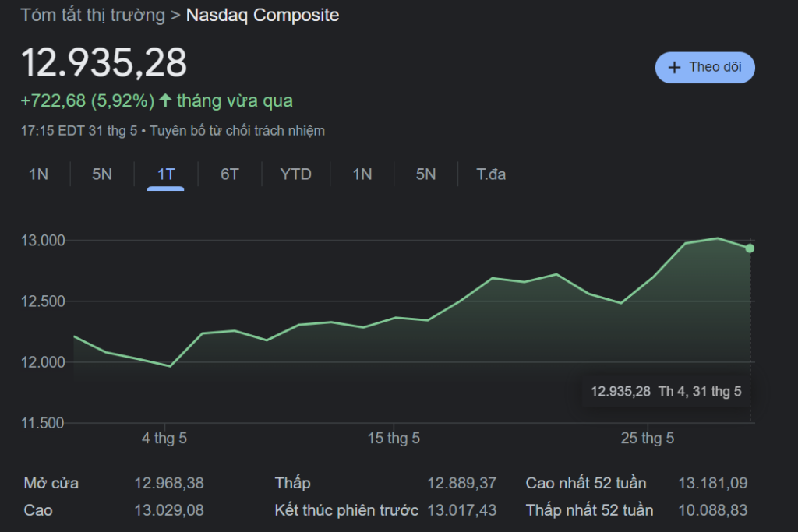Click the Kết thúc phiên trước value 13.017,43
Viewport: 798px width, 532px height.
coord(461,509)
